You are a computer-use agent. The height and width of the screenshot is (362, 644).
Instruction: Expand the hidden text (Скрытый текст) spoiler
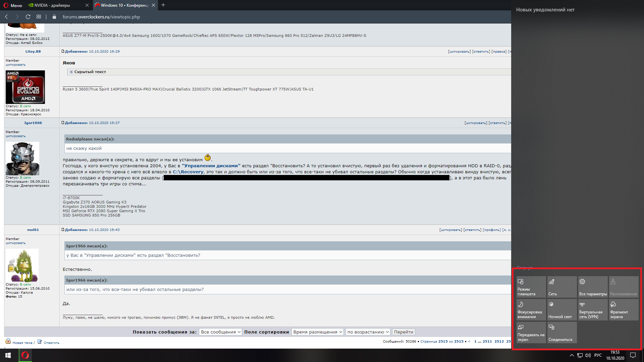71,72
